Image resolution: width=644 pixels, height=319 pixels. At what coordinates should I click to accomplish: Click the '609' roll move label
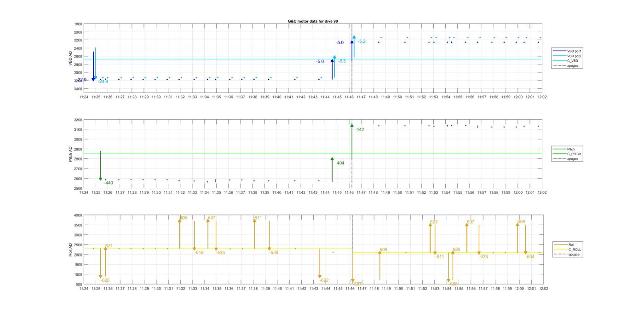(x=383, y=250)
